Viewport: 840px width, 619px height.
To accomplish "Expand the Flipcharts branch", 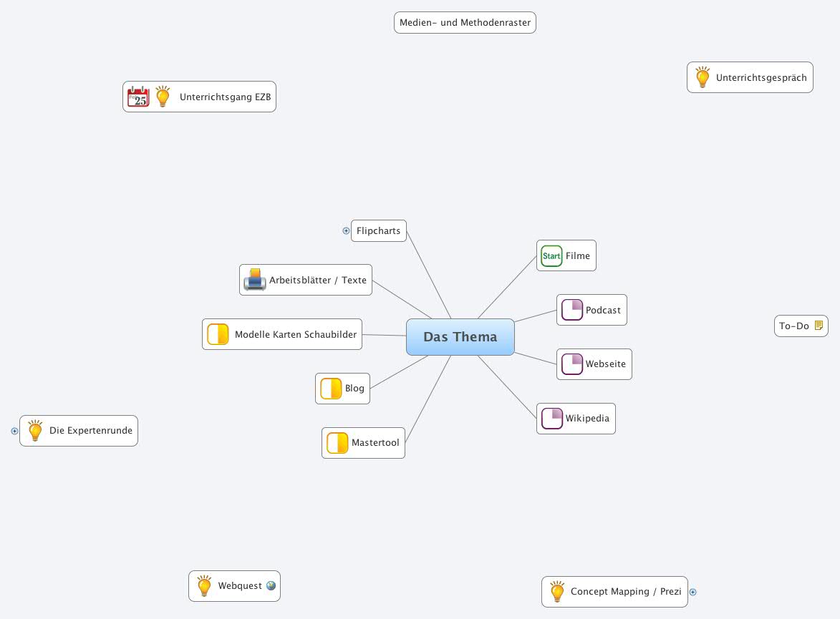I will coord(346,230).
